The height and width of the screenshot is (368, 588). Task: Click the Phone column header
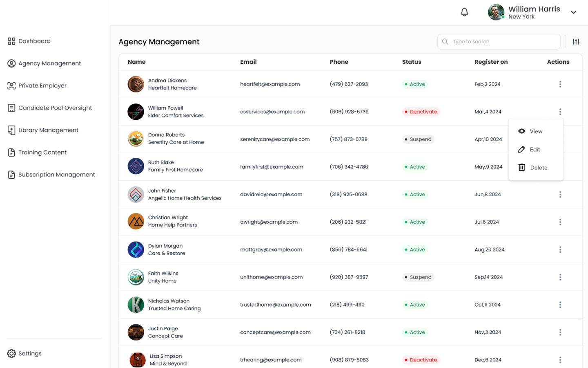pos(339,62)
